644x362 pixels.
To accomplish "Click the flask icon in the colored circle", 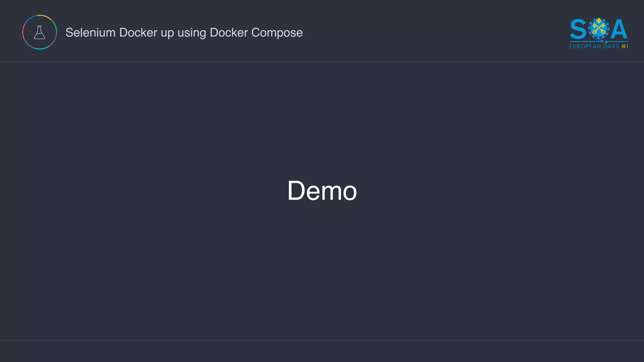I will [40, 32].
